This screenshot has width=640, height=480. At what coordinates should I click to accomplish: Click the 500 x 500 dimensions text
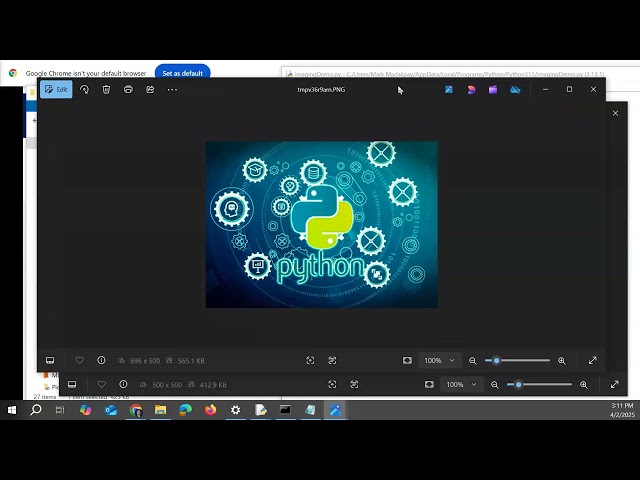click(x=167, y=385)
